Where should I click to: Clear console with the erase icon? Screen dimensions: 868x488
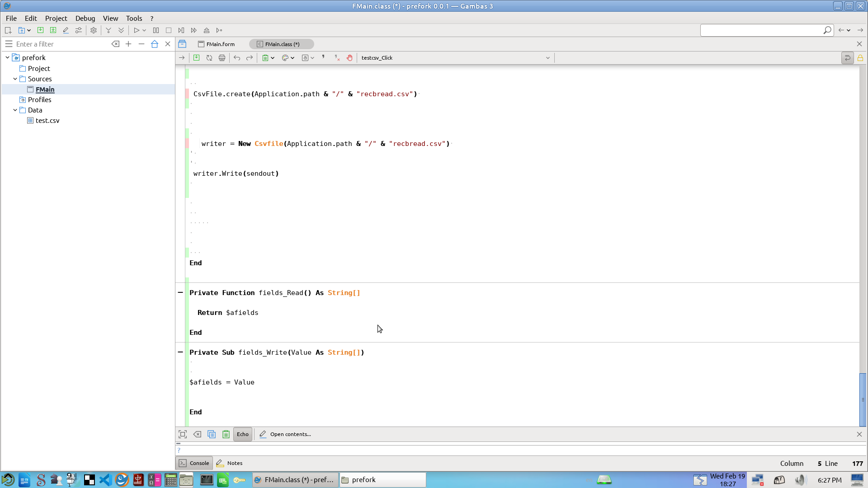pyautogui.click(x=197, y=434)
